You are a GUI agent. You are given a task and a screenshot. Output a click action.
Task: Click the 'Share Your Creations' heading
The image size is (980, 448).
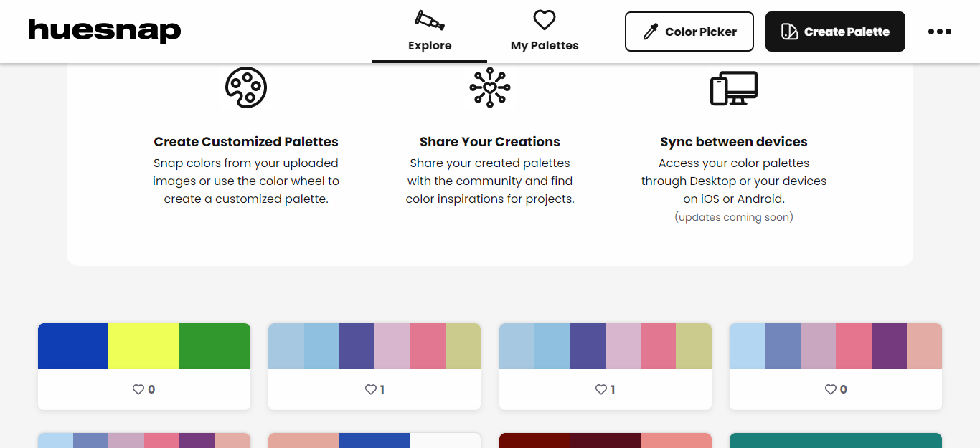pyautogui.click(x=490, y=142)
